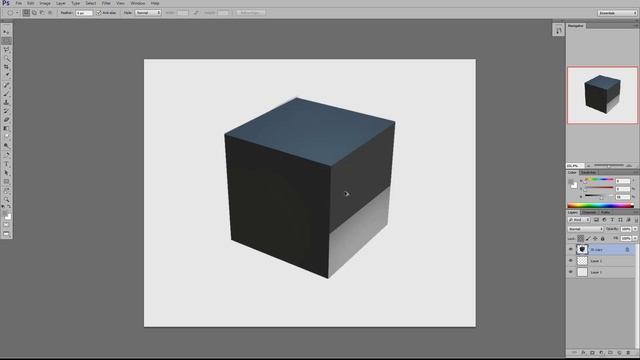Open the Filter menu
Screen dimensions: 640x360
point(106,3)
